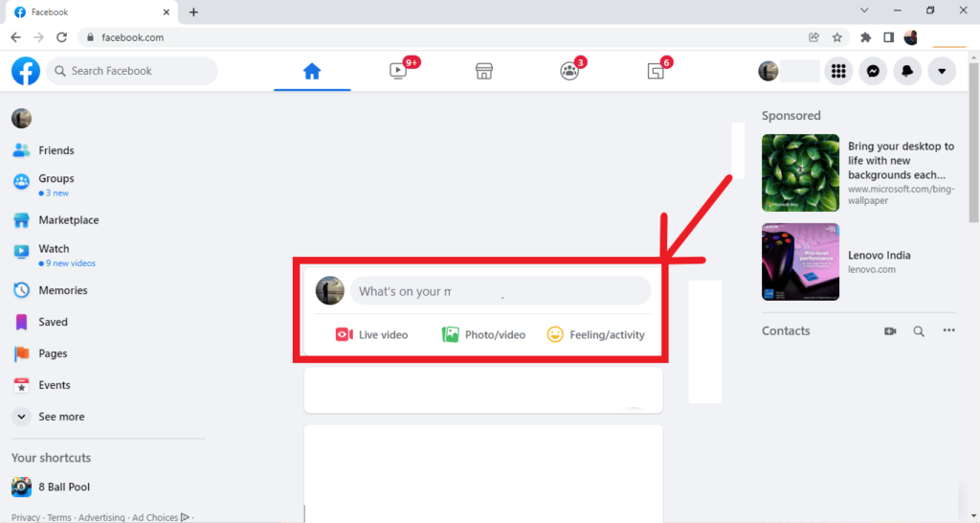980x523 pixels.
Task: Click Photo/video in post composer
Action: 483,334
